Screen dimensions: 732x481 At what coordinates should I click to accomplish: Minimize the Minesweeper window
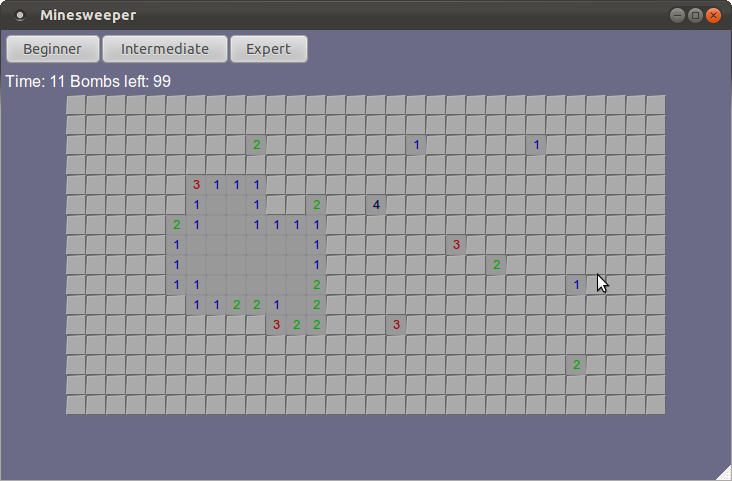pos(677,15)
